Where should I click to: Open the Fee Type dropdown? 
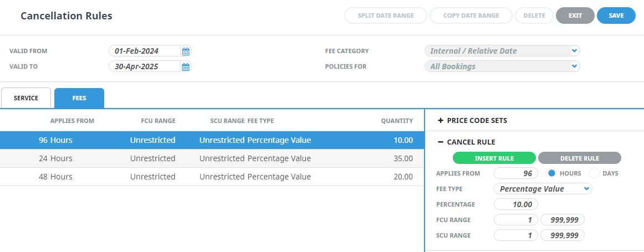click(543, 189)
